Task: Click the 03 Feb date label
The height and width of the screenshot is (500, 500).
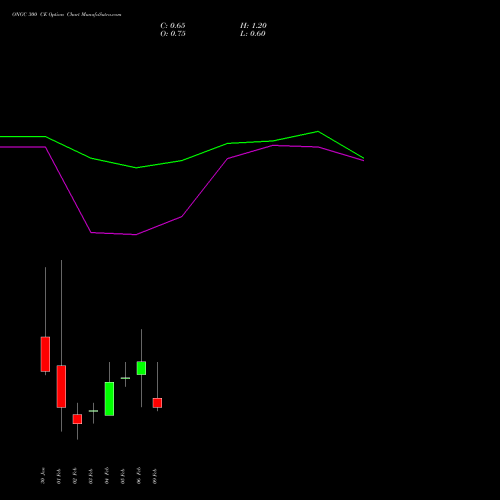Action: pos(91,476)
